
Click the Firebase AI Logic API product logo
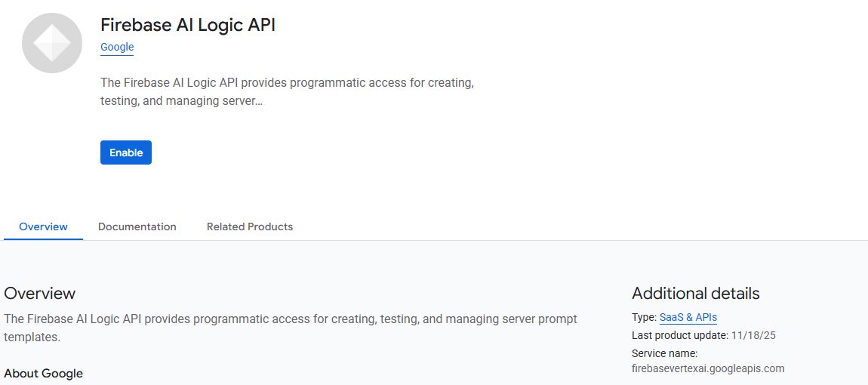52,43
